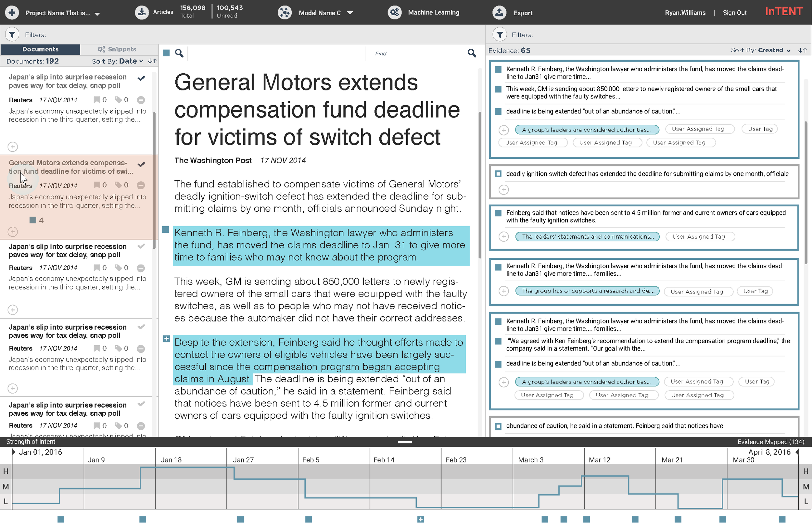
Task: Click Sign Out link
Action: pos(734,13)
